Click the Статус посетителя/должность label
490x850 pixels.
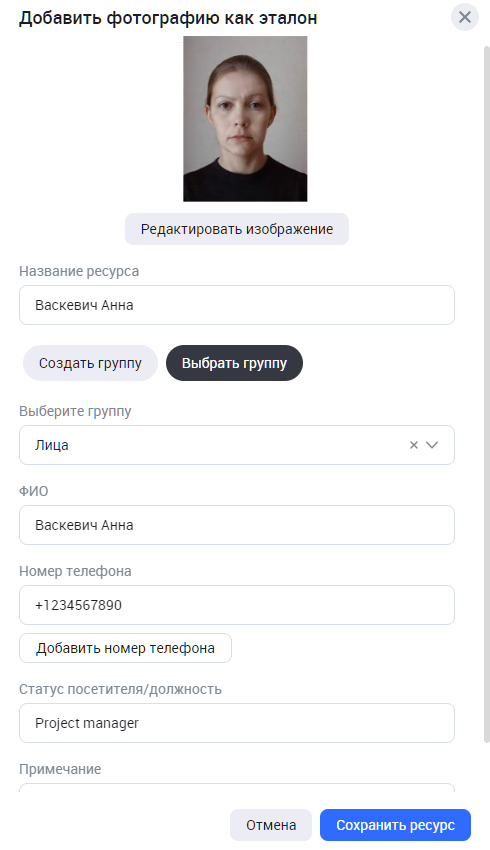click(x=120, y=690)
